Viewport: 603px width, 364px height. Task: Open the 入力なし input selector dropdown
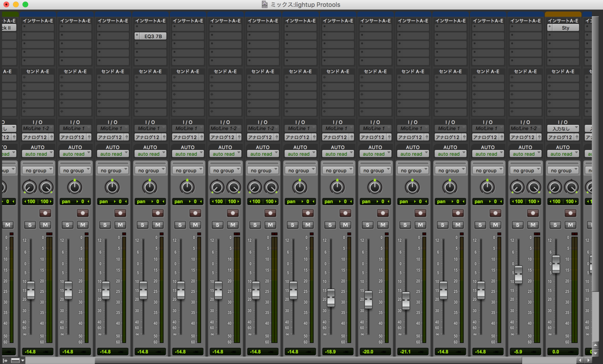click(x=563, y=129)
